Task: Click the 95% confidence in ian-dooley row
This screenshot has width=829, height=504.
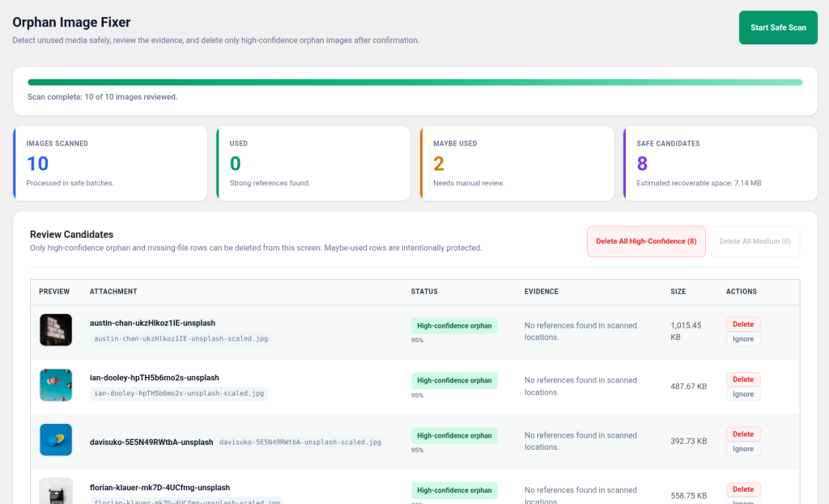Action: pos(417,395)
